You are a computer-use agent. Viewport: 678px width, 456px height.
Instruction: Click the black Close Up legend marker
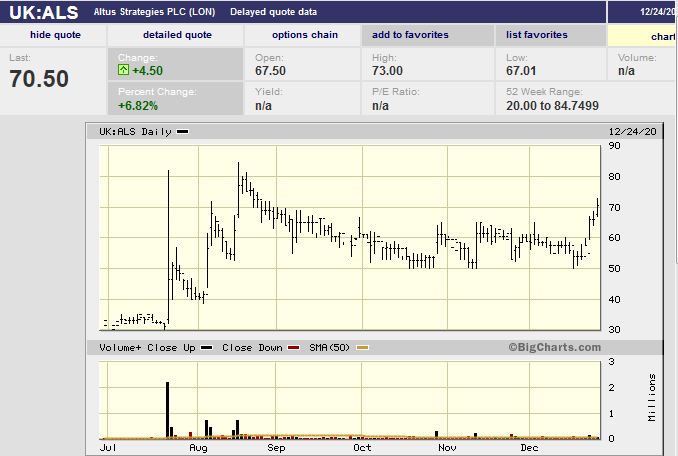[x=206, y=348]
